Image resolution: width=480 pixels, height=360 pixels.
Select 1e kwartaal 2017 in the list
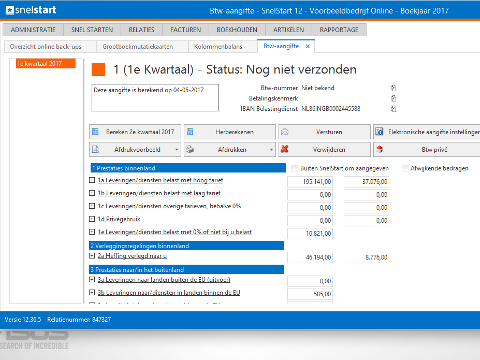coord(46,63)
